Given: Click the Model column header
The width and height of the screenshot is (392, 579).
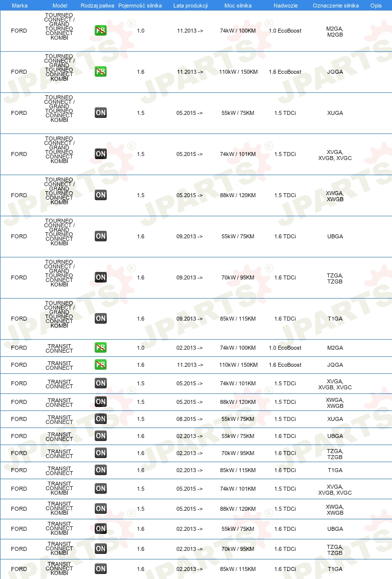Looking at the screenshot, I should (60, 6).
